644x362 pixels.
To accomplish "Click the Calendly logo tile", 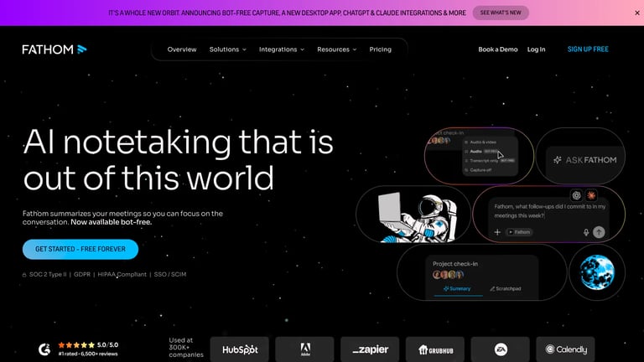I will [565, 349].
